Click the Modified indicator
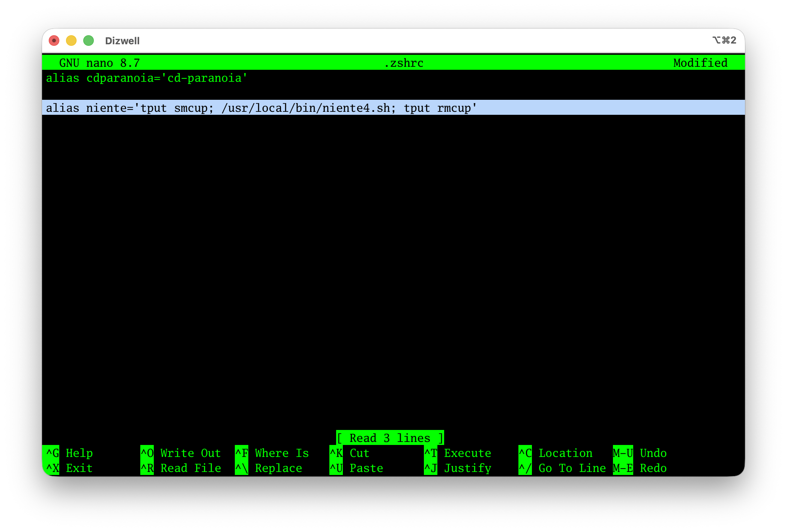Viewport: 787px width, 532px height. (700, 63)
